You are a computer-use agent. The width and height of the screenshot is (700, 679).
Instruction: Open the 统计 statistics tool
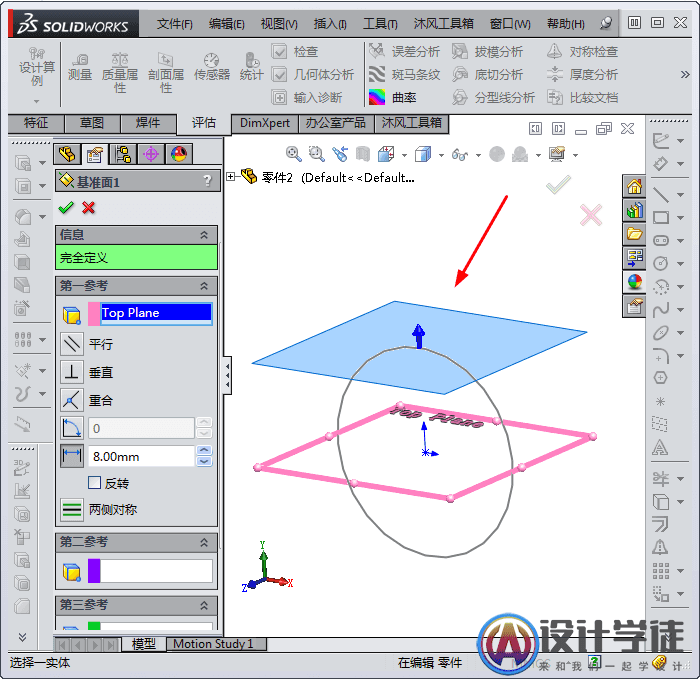(251, 67)
